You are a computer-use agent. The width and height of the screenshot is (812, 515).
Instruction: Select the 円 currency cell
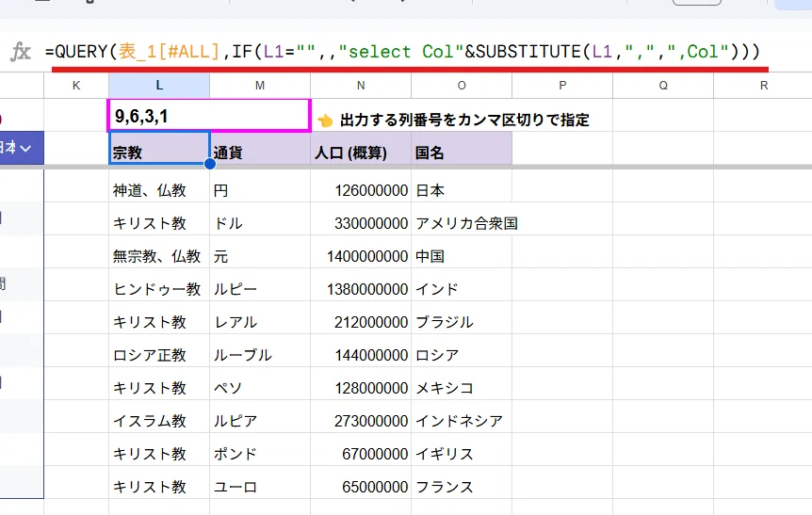point(260,185)
